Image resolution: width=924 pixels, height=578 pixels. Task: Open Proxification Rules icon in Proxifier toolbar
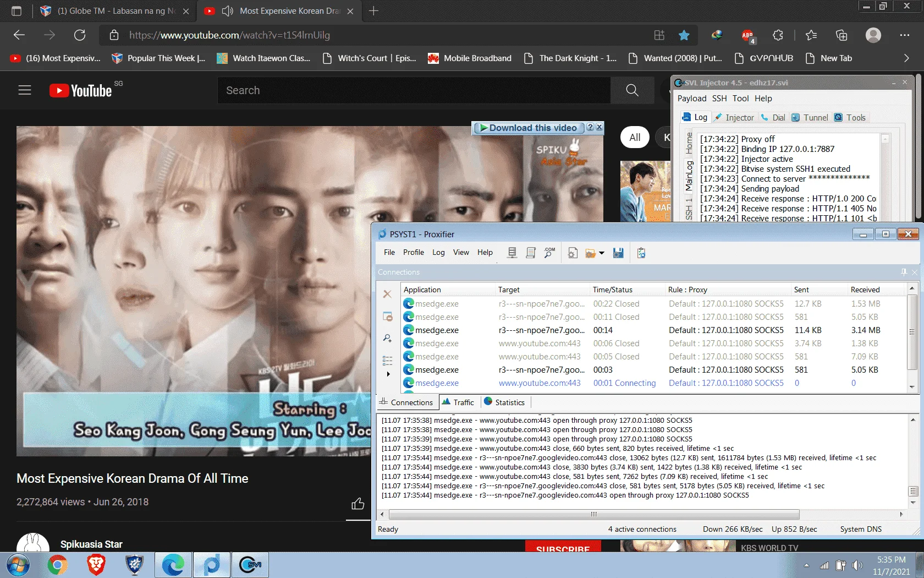click(x=531, y=253)
